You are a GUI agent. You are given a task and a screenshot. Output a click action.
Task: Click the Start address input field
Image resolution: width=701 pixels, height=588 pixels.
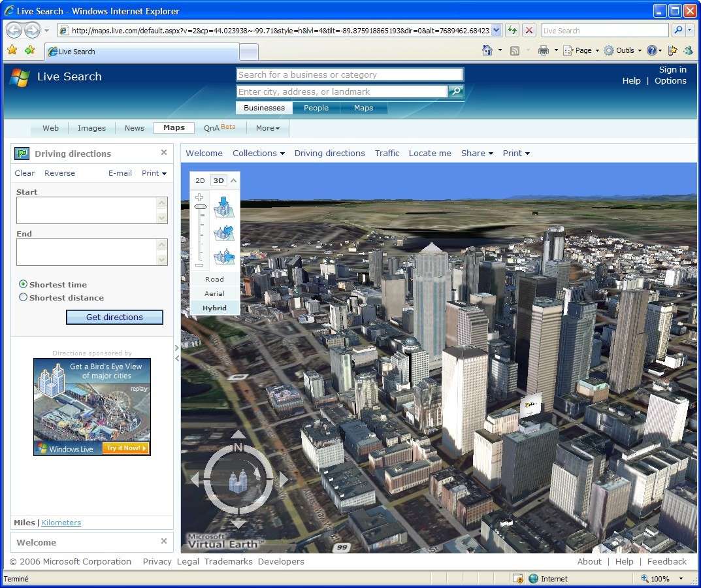tap(92, 210)
